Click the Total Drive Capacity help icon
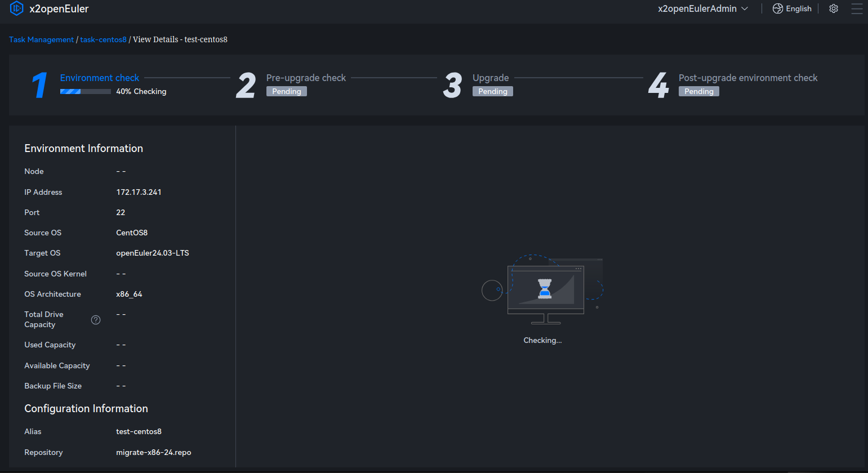 [x=96, y=320]
